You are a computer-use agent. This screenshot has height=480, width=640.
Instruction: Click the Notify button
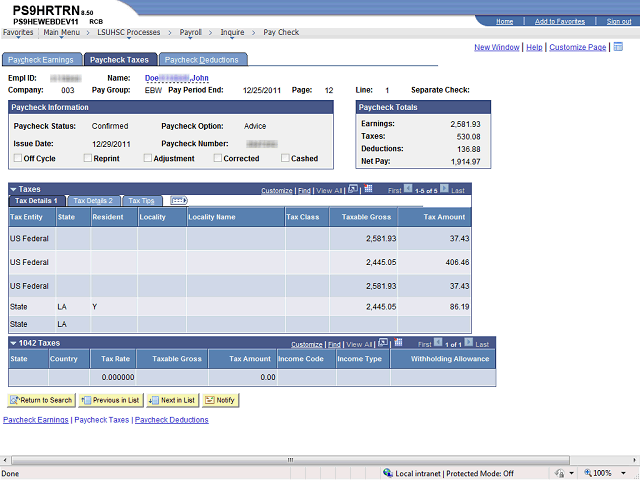(x=220, y=400)
